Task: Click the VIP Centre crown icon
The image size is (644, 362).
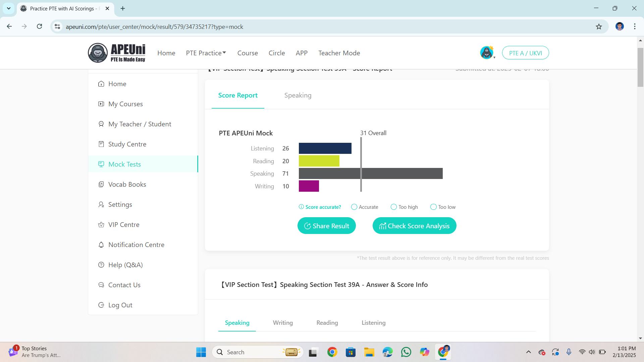Action: (x=101, y=225)
